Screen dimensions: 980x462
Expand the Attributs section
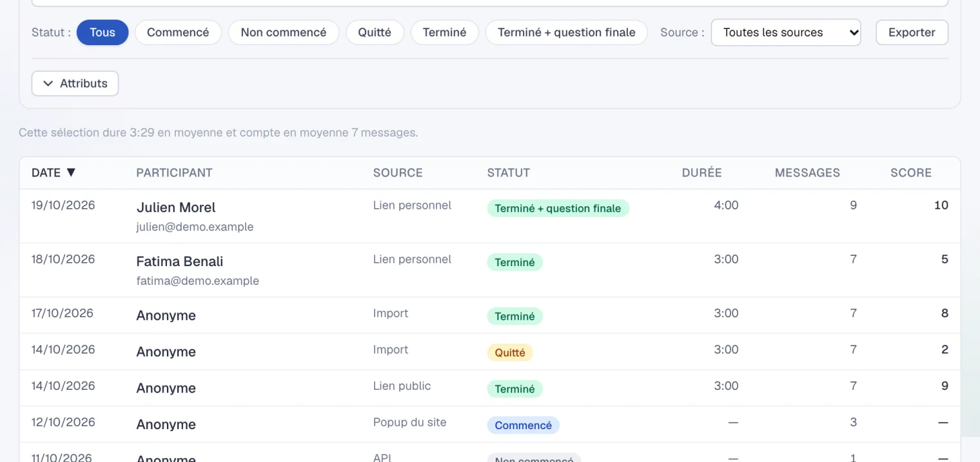(x=75, y=83)
